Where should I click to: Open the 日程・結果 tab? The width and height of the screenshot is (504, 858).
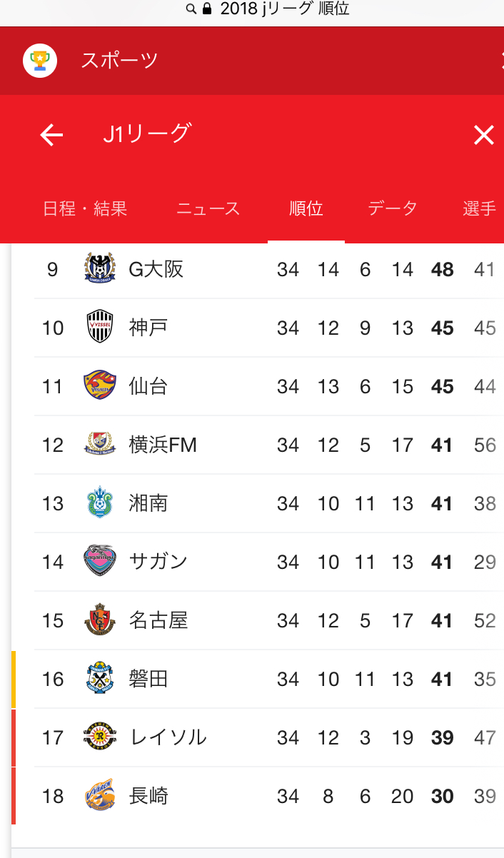[85, 208]
